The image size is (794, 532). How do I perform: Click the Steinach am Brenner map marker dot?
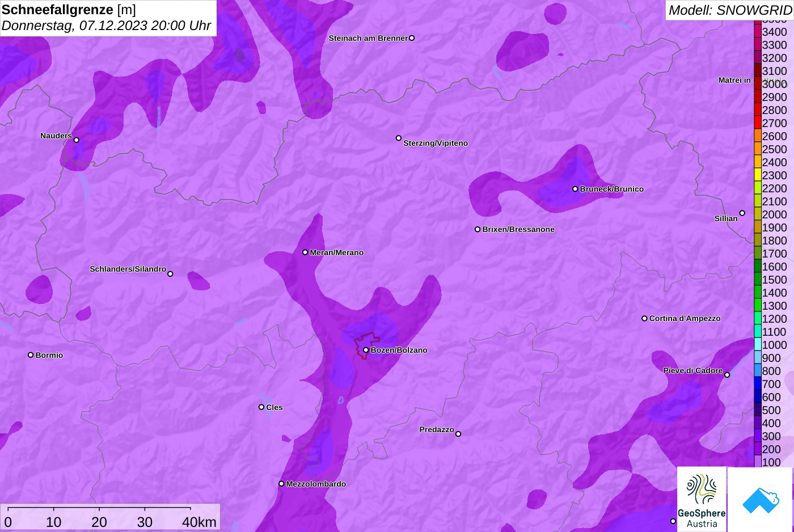pyautogui.click(x=412, y=38)
